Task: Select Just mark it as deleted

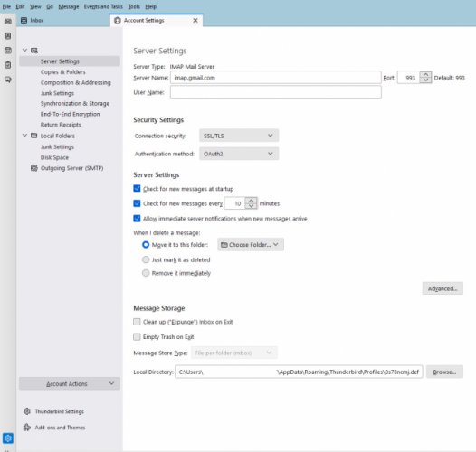Action: [x=146, y=259]
